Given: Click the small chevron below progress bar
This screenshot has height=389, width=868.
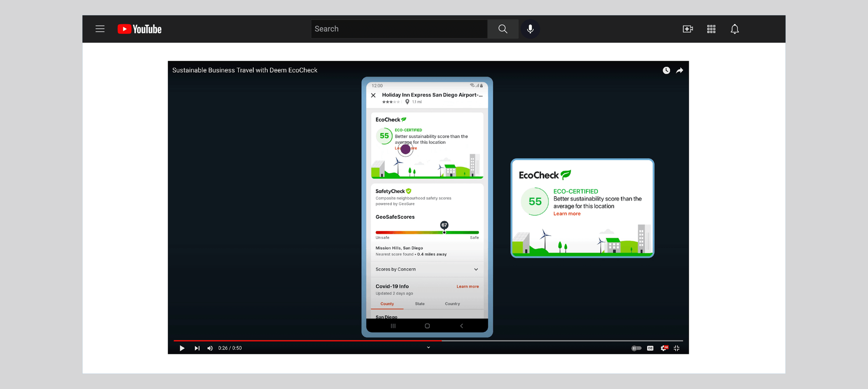Looking at the screenshot, I should 428,347.
